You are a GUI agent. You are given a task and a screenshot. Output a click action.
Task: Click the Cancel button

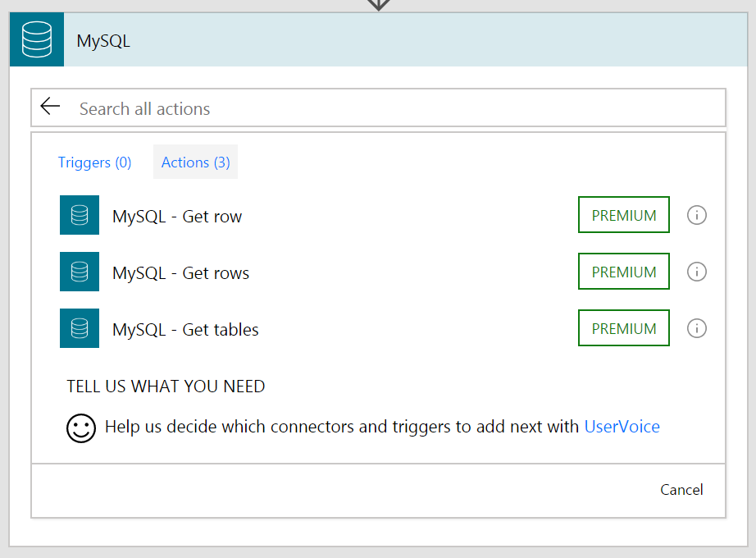(681, 489)
